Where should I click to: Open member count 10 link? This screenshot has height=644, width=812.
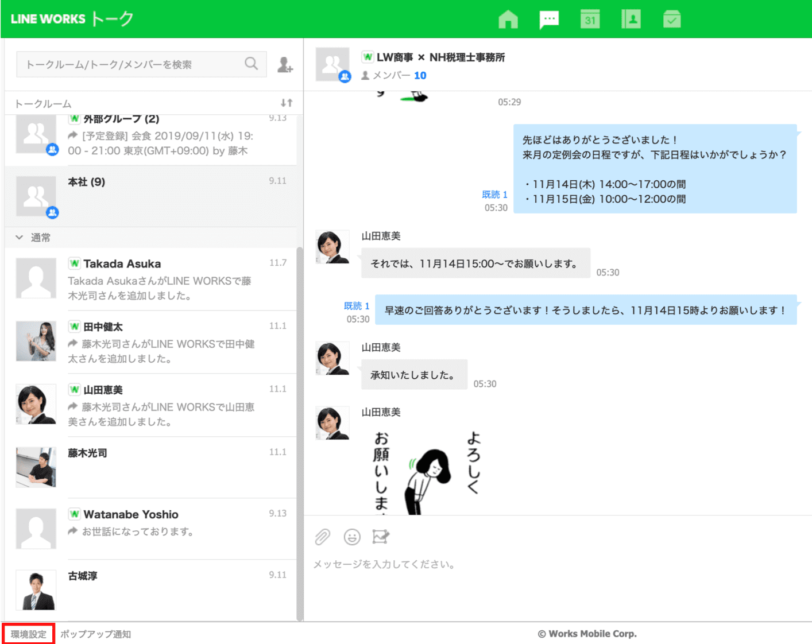[x=420, y=75]
